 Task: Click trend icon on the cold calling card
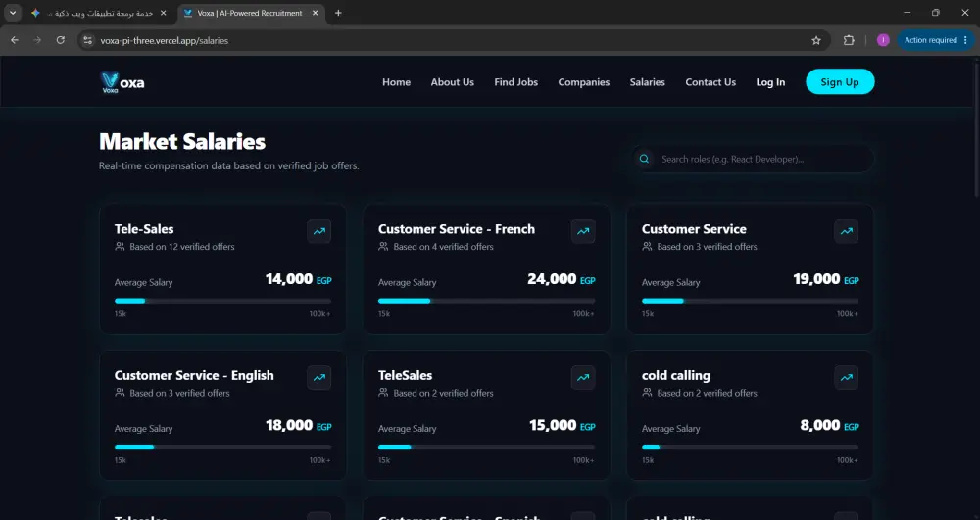[x=847, y=377]
